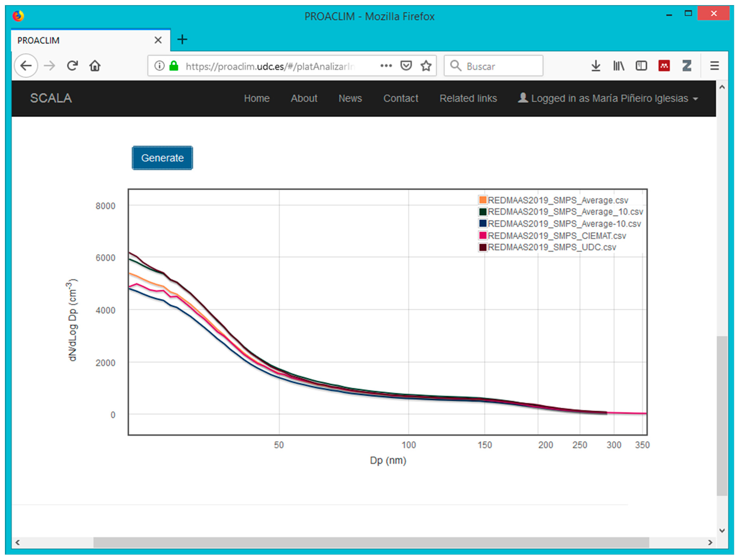740x560 pixels.
Task: Click the orange SMPS_Average.csv legend swatch
Action: coord(482,200)
